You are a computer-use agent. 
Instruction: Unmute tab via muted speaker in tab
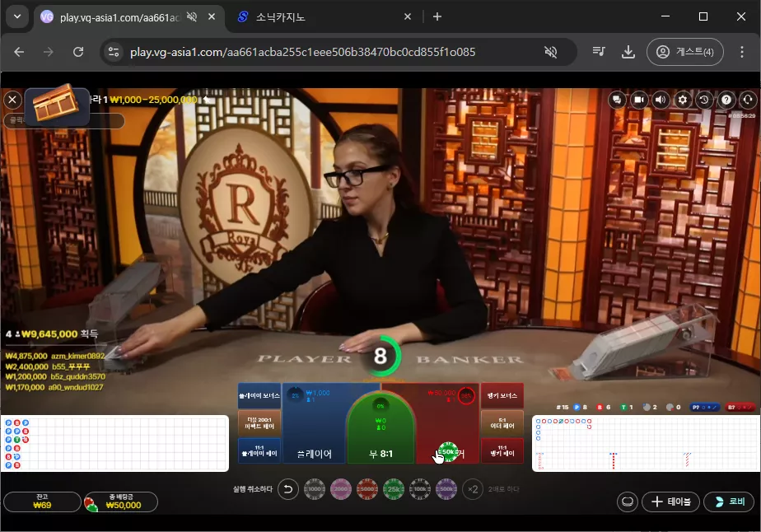coord(192,16)
